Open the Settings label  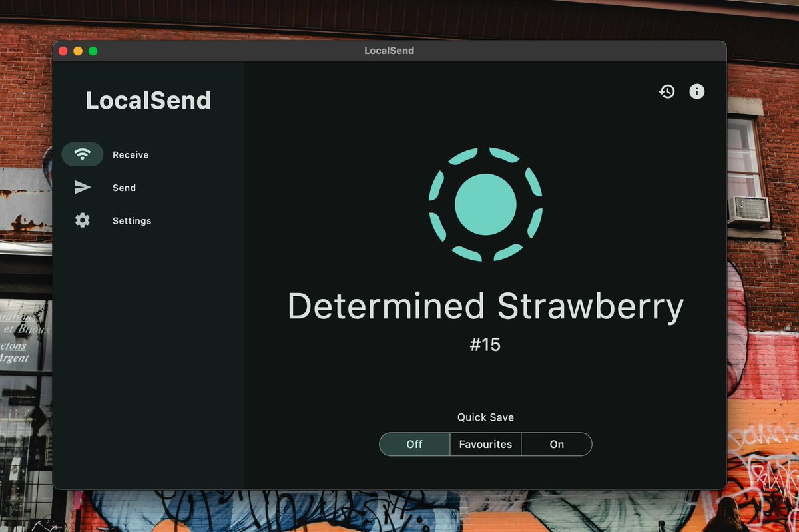132,220
